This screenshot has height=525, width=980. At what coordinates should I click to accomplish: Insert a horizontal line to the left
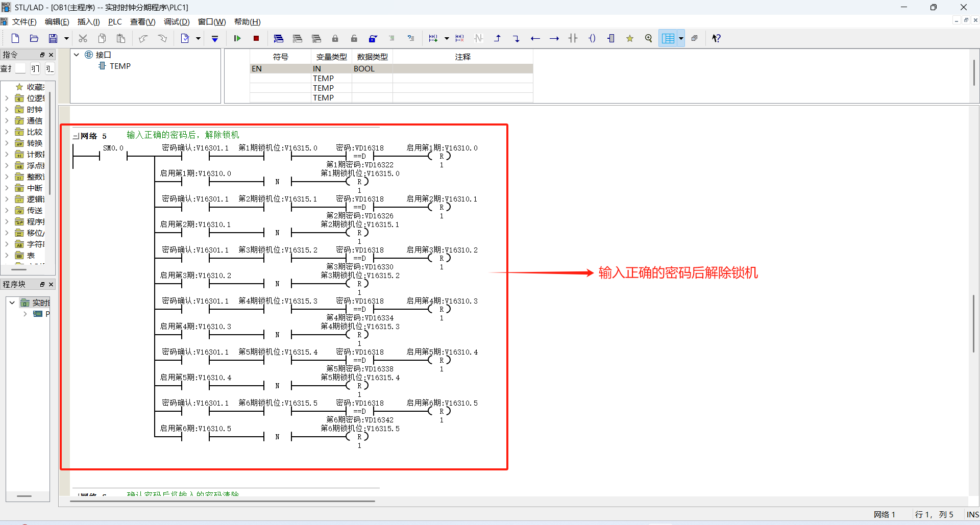(535, 38)
